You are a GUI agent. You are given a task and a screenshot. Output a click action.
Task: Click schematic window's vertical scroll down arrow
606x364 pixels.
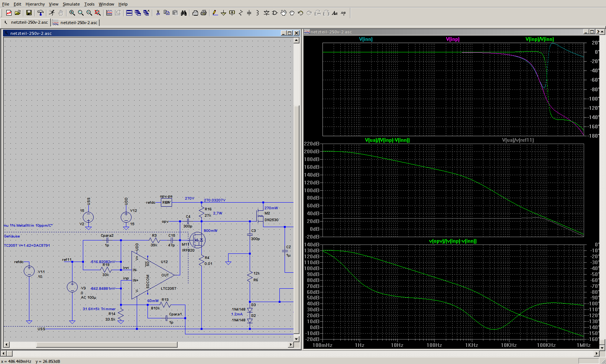coord(296,339)
